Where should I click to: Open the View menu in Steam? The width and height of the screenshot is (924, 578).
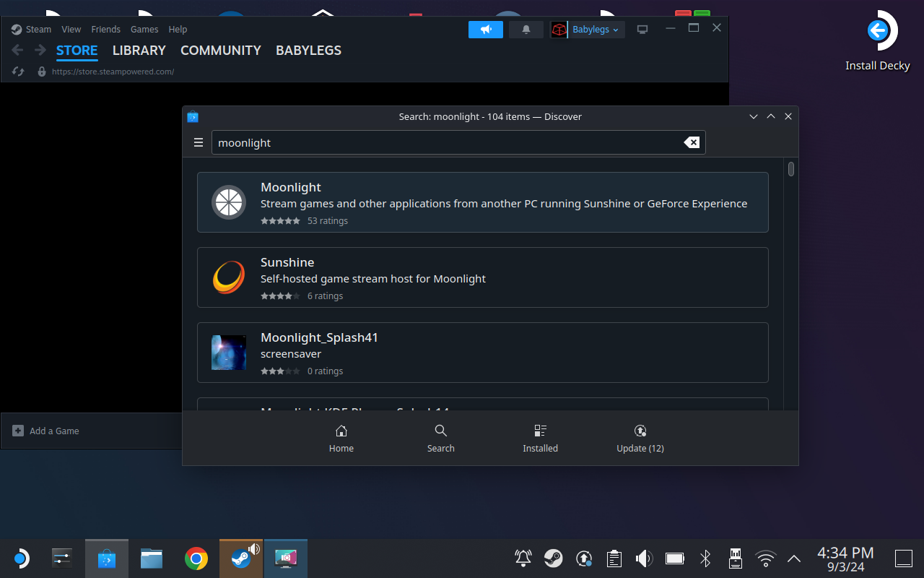(71, 30)
